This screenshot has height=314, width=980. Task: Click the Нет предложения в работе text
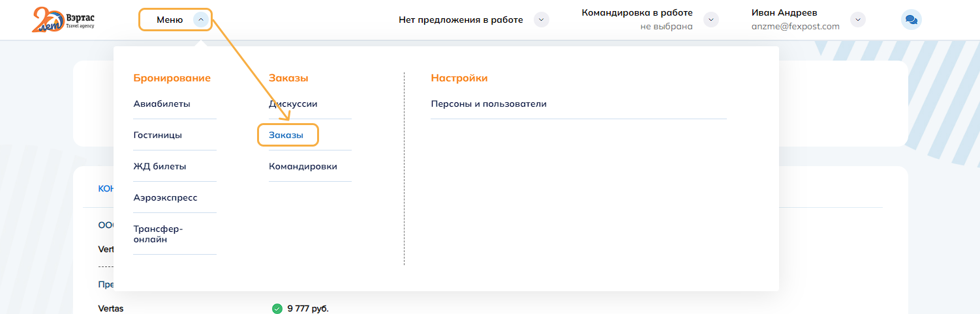(x=461, y=20)
